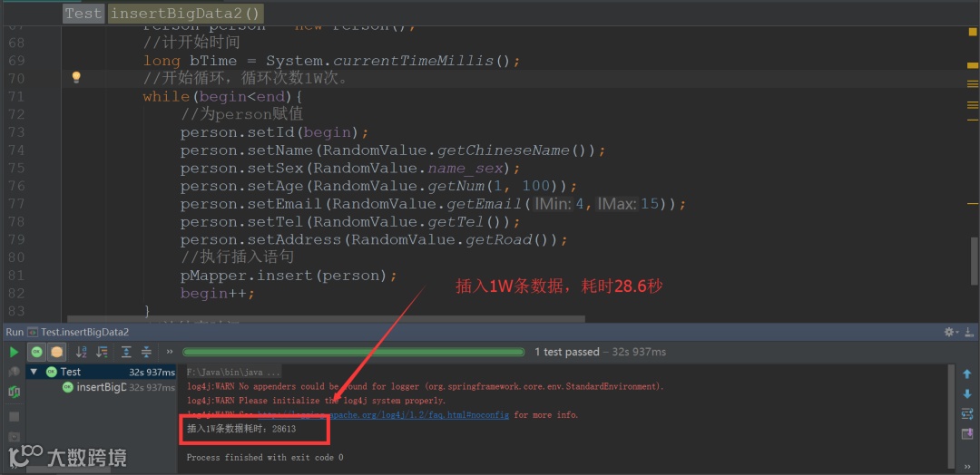Rerun the test with the green play icon
The height and width of the screenshot is (475, 980).
pyautogui.click(x=13, y=352)
